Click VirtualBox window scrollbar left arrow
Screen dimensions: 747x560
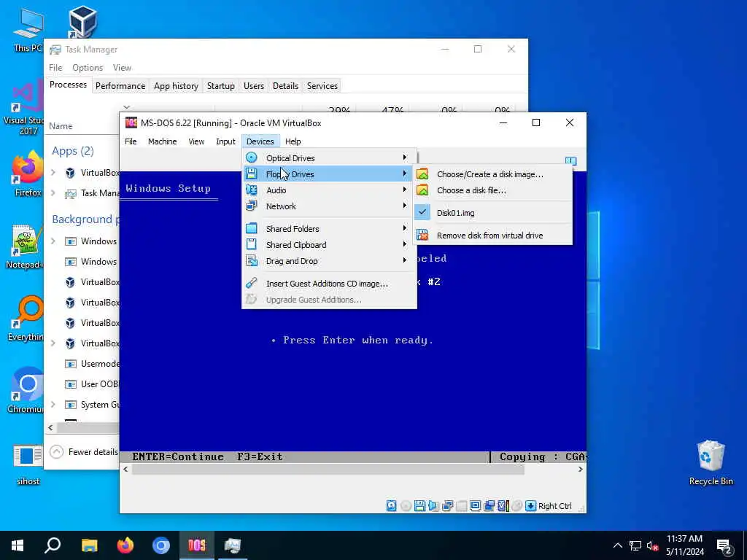tap(125, 469)
